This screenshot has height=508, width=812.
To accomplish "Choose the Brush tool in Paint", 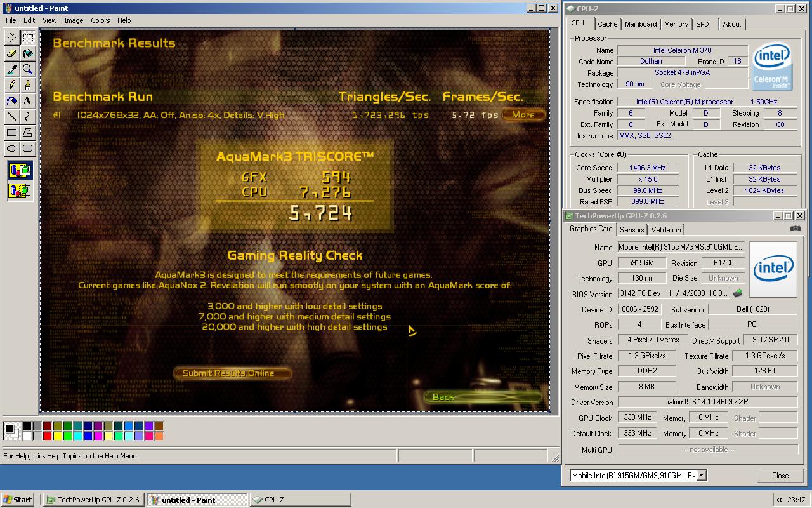I will click(x=28, y=85).
